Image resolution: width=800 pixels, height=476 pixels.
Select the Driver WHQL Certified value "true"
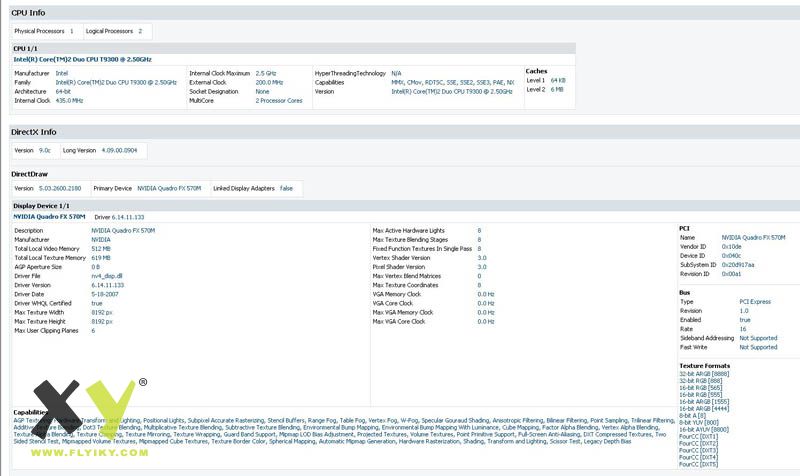click(x=97, y=304)
